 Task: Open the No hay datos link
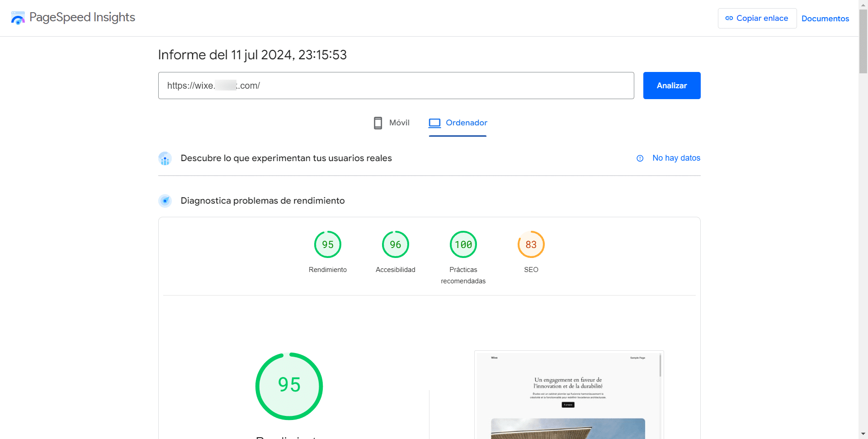pos(676,158)
